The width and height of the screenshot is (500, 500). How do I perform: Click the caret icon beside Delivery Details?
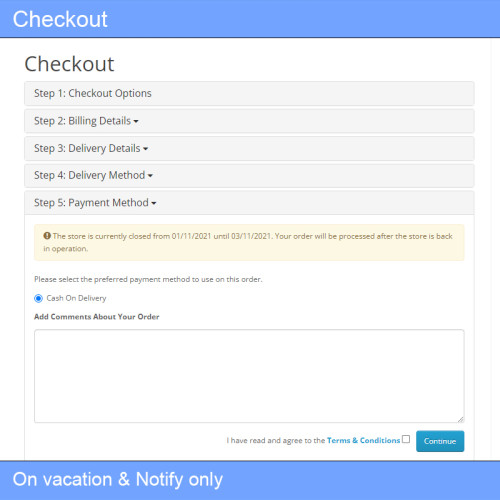point(146,149)
